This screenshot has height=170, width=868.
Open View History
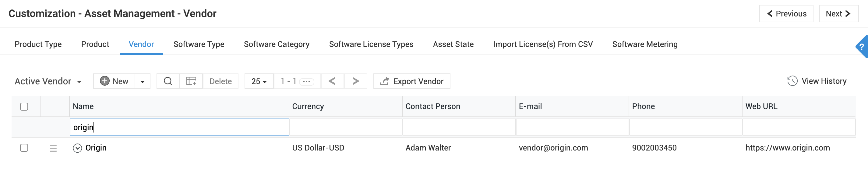[817, 81]
